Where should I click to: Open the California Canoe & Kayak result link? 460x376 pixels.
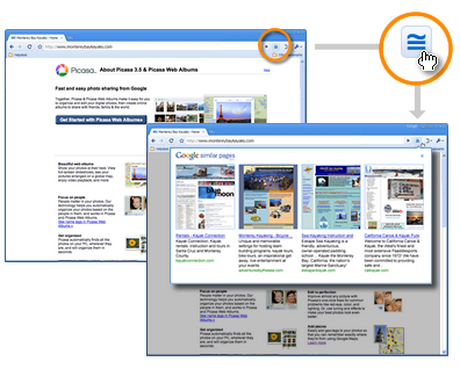pos(392,236)
